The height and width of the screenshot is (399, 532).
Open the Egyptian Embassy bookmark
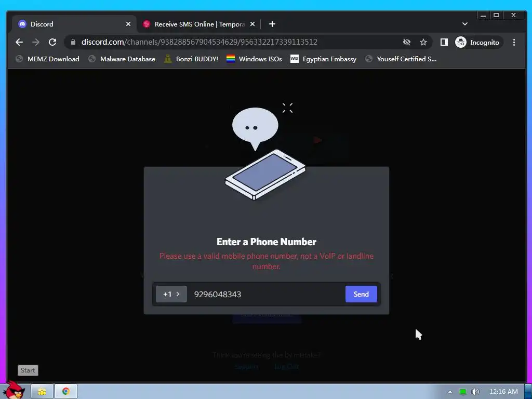[323, 59]
